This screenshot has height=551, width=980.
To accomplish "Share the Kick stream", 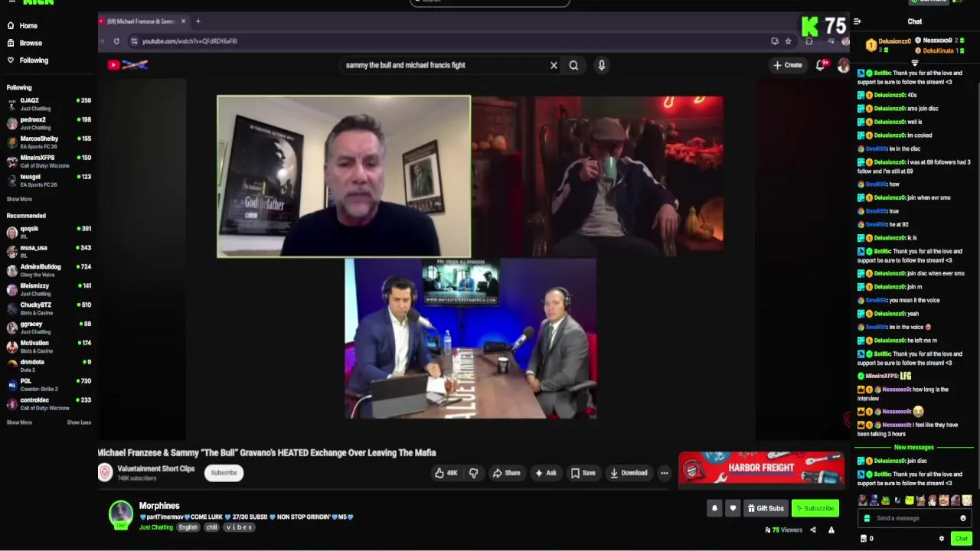I will click(813, 530).
